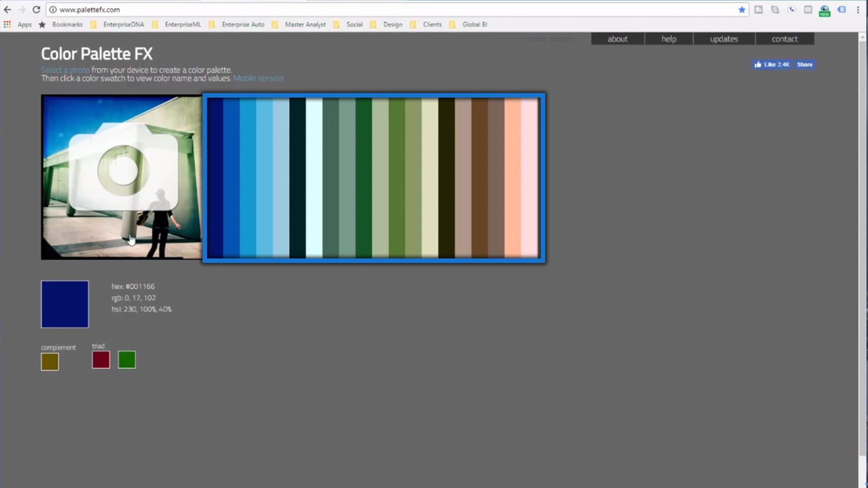
Task: Follow the Mobile Version link
Action: (258, 78)
